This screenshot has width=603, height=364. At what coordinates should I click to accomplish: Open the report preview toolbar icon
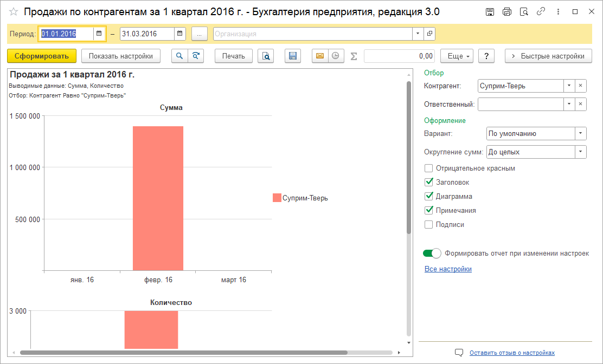pyautogui.click(x=266, y=56)
